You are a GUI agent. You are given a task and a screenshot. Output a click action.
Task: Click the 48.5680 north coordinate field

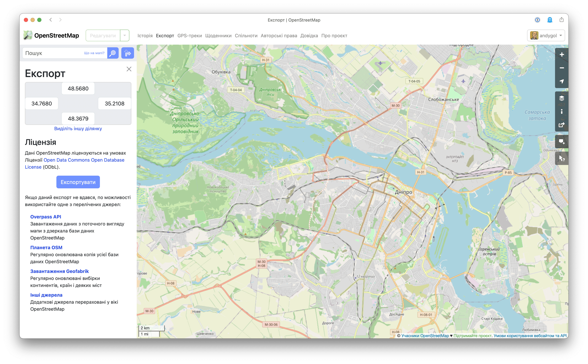coord(78,88)
